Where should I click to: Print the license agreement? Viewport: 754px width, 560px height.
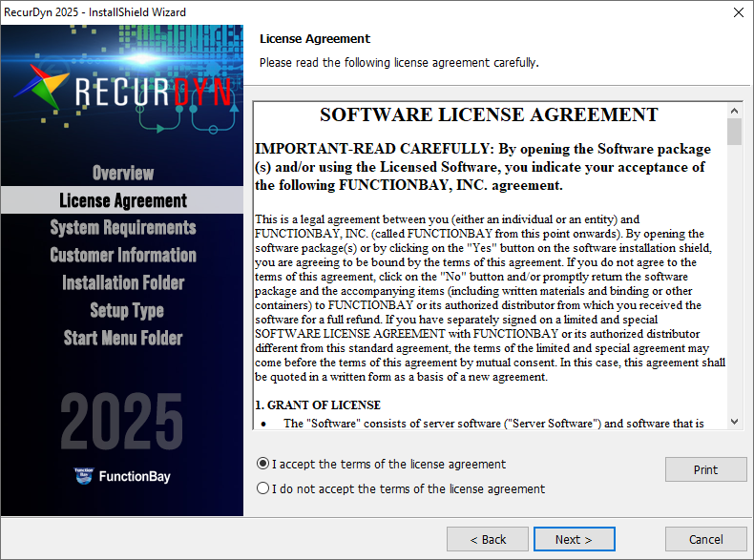point(705,469)
